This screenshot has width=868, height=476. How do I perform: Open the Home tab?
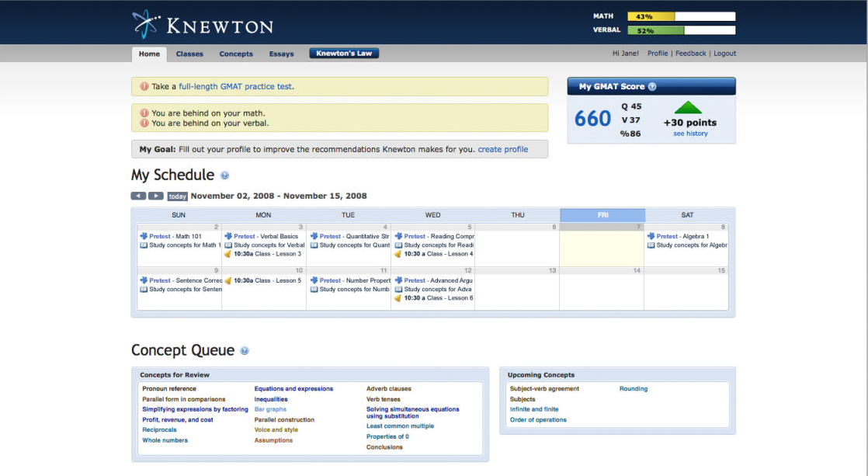[x=149, y=54]
